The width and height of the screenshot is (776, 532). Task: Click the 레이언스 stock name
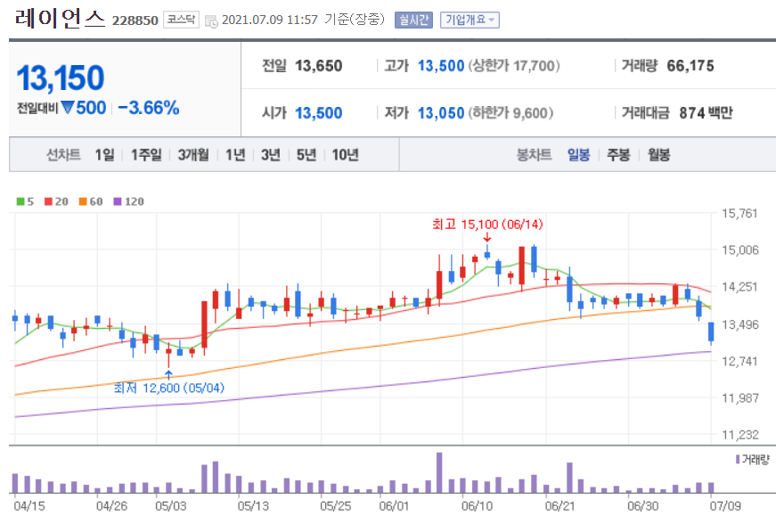(x=61, y=19)
